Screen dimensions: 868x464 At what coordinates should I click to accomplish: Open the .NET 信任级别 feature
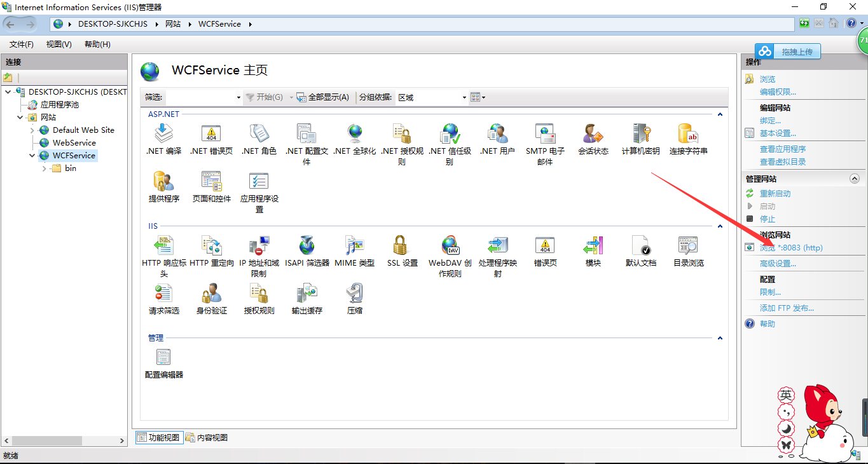tap(450, 144)
